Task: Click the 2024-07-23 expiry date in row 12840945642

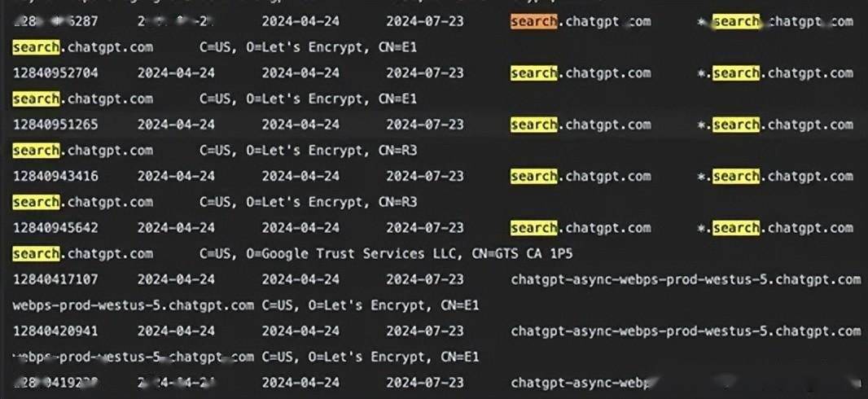Action: 425,228
